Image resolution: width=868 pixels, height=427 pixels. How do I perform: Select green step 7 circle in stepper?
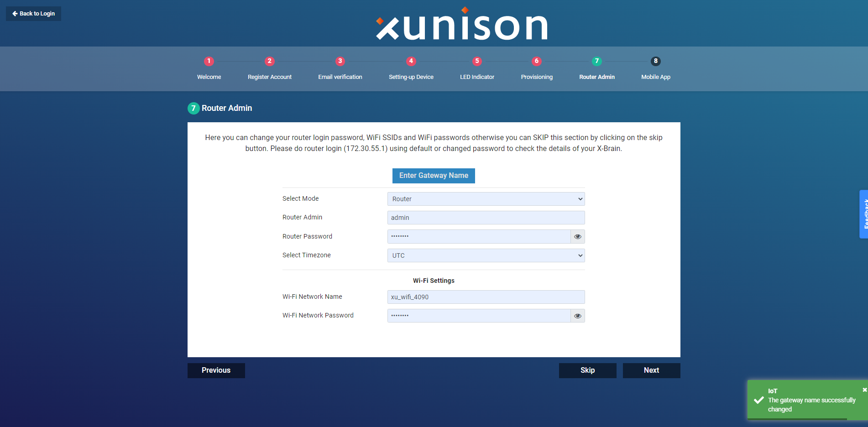597,61
